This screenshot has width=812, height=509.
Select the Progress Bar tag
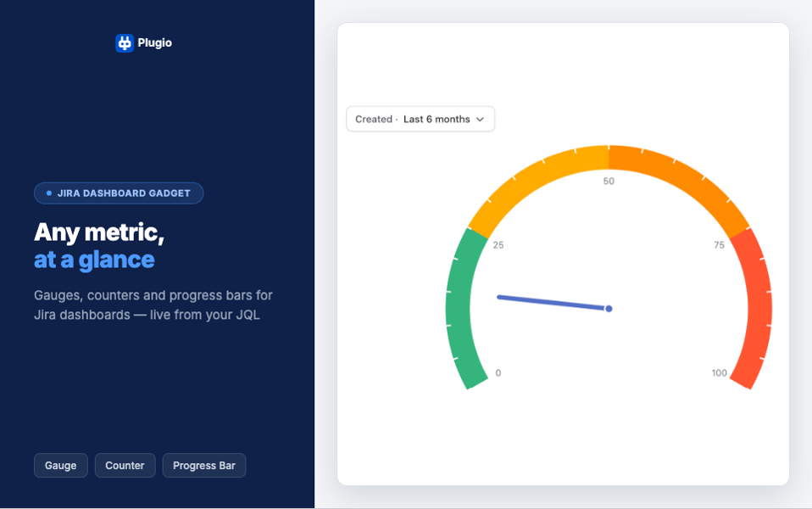(x=204, y=466)
